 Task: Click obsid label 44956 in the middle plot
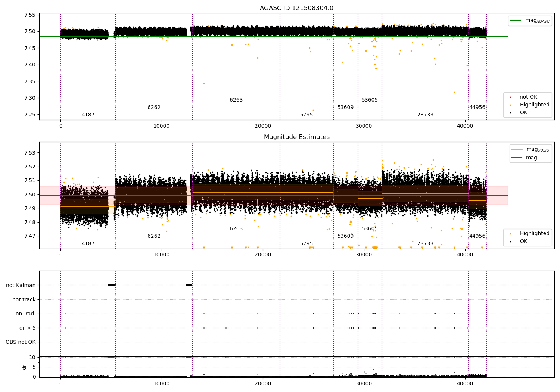pos(477,236)
